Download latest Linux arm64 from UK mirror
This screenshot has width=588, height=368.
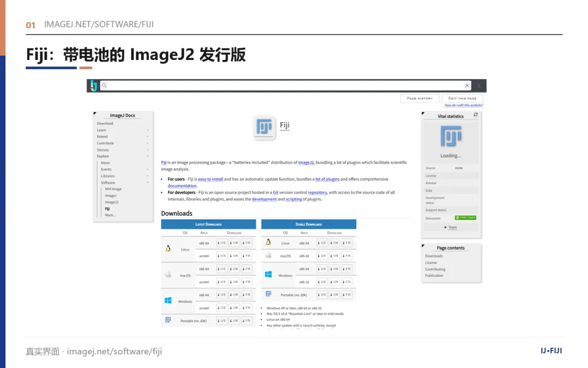[234, 256]
